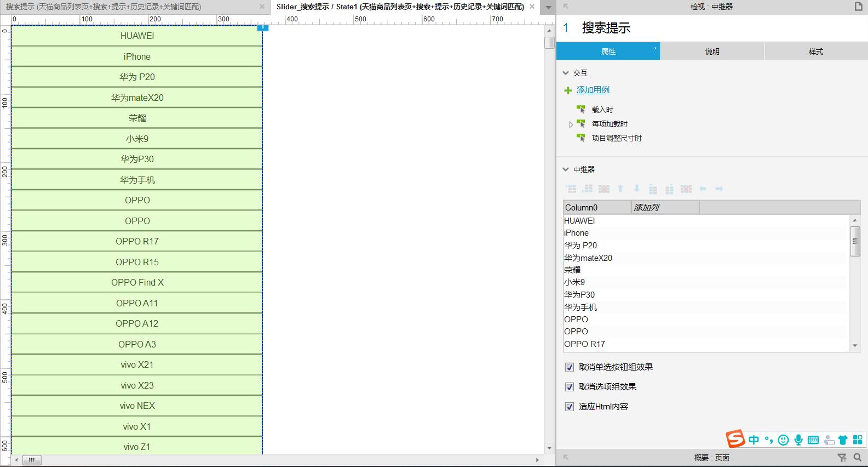The height and width of the screenshot is (467, 868).
Task: Click the repeater table vertical scrollbar thumb
Action: tap(855, 241)
